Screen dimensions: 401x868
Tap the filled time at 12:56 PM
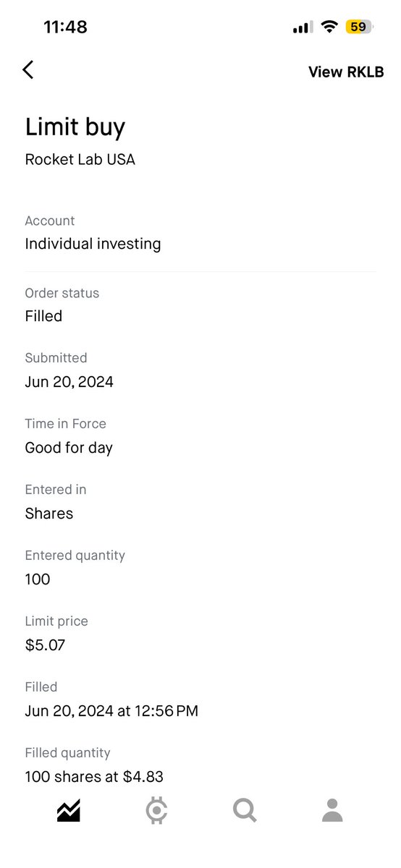(111, 711)
